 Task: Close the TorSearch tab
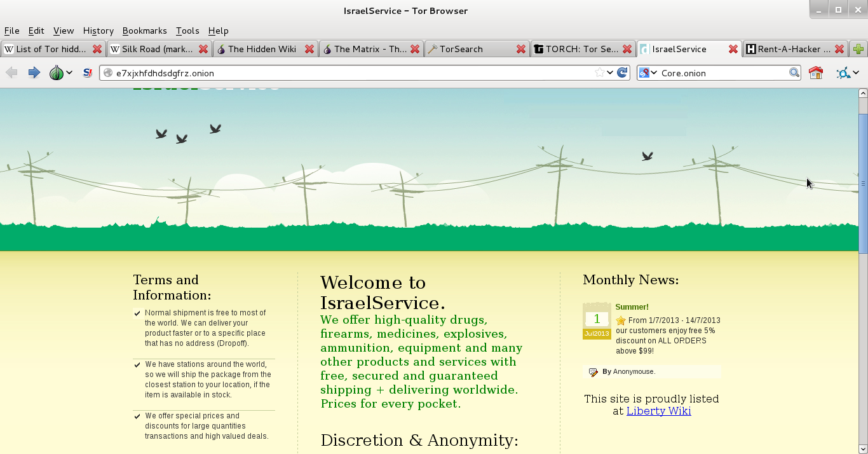[521, 49]
